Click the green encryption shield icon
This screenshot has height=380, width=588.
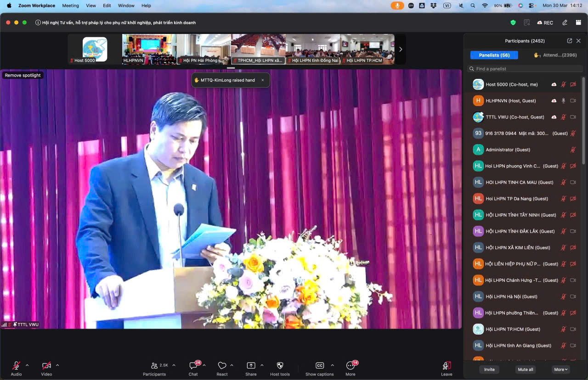513,22
